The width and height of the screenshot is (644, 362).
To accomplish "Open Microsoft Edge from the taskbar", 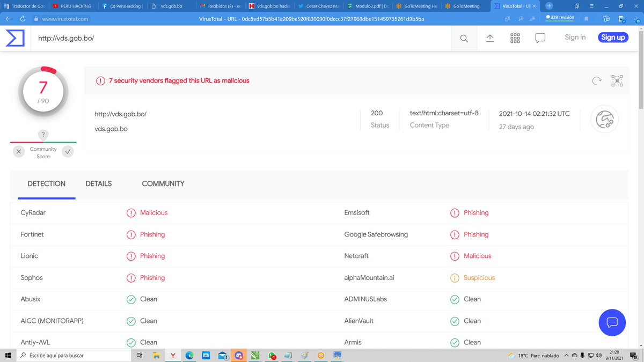I will pyautogui.click(x=189, y=356).
